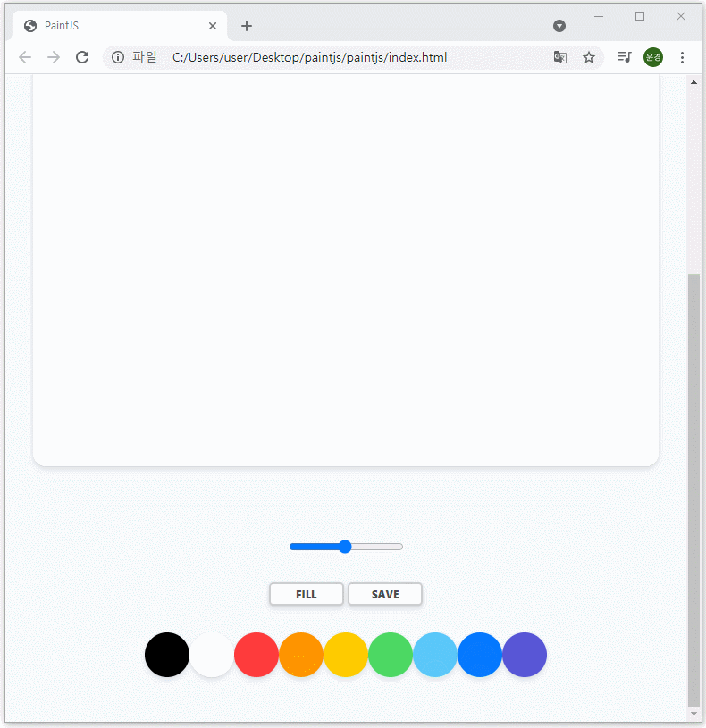Click the FILL button
This screenshot has height=728, width=706.
(307, 594)
